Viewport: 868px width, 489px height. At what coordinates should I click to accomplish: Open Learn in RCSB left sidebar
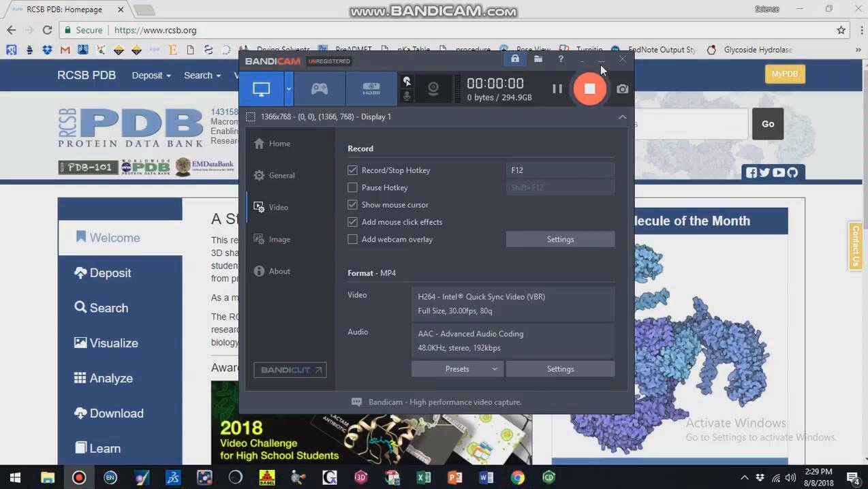[120, 448]
